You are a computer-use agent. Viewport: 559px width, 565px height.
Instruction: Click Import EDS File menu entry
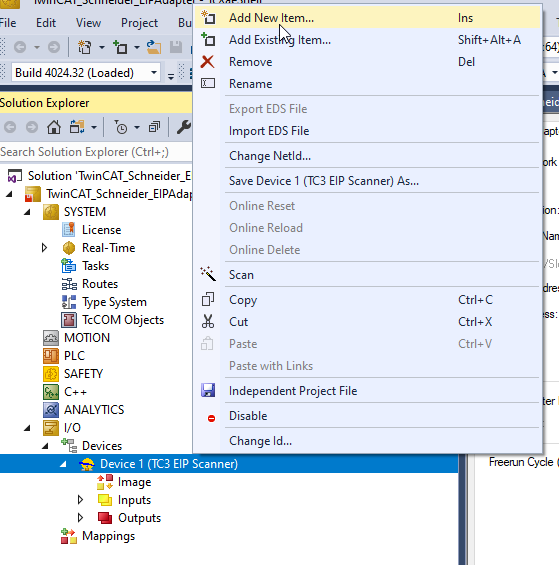point(368,131)
